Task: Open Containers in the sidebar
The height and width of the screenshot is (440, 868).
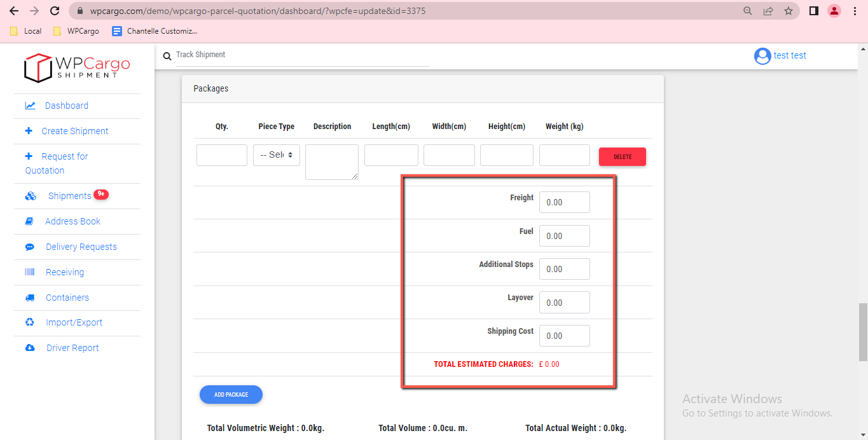Action: point(67,298)
